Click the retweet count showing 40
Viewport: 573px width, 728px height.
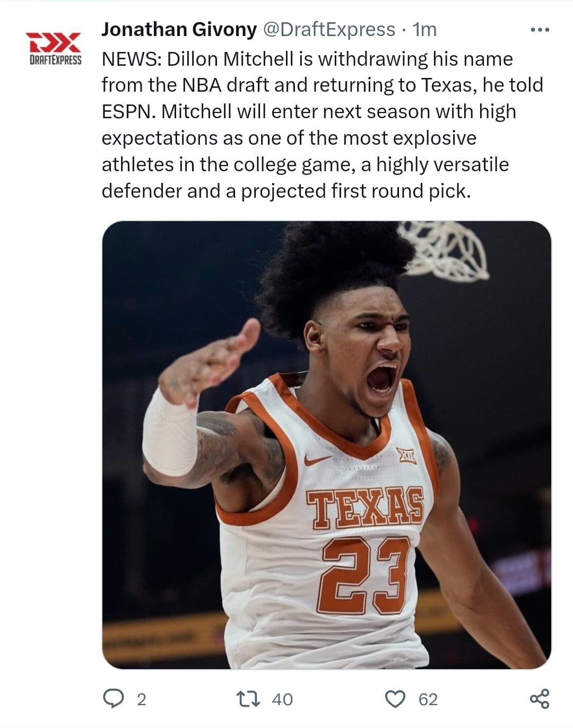pos(282,699)
